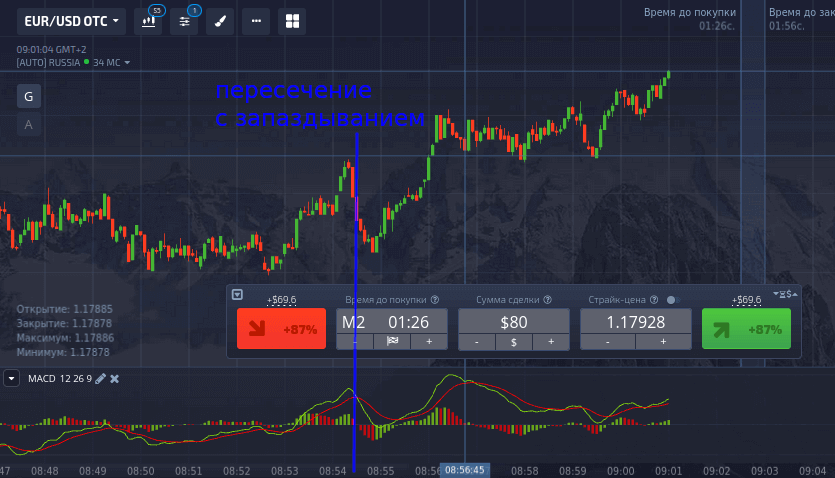The height and width of the screenshot is (478, 835).
Task: Click the flag icon under purchase time
Action: [x=392, y=342]
